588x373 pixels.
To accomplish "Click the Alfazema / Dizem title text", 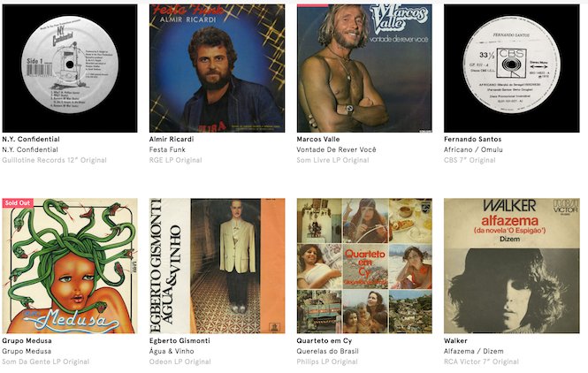I will coord(474,351).
